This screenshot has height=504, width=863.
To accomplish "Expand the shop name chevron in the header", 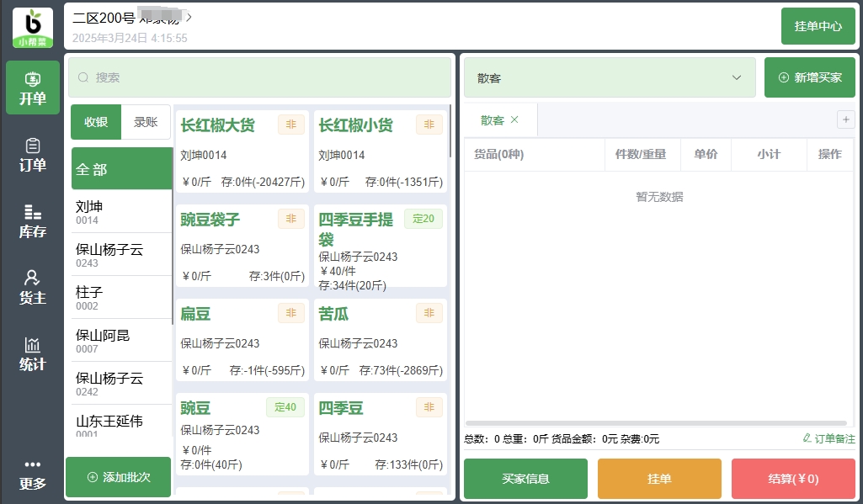I will click(187, 15).
